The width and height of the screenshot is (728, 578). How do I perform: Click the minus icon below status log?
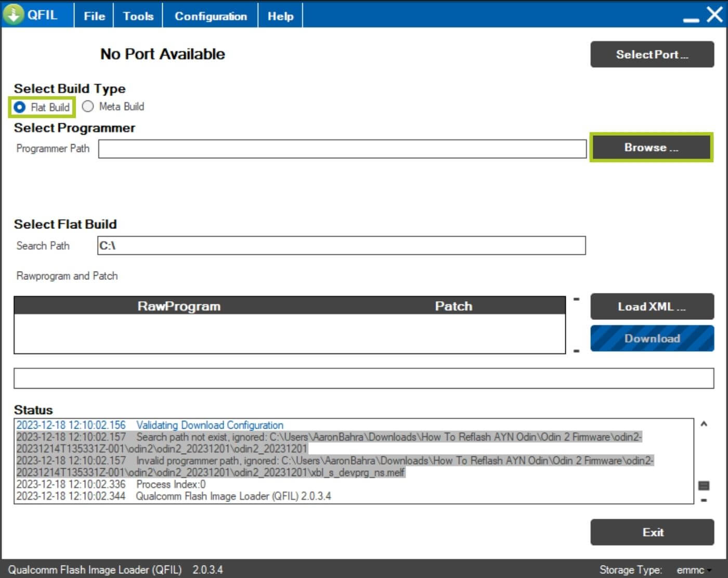[x=704, y=500]
